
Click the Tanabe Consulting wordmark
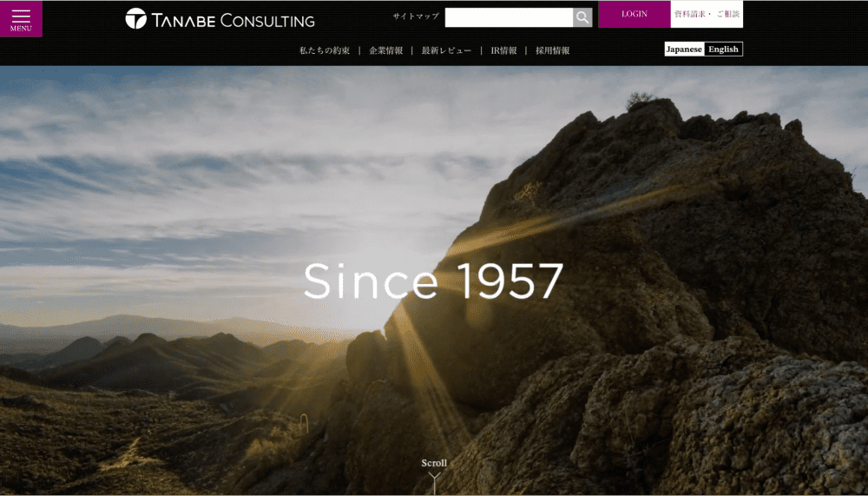click(233, 21)
